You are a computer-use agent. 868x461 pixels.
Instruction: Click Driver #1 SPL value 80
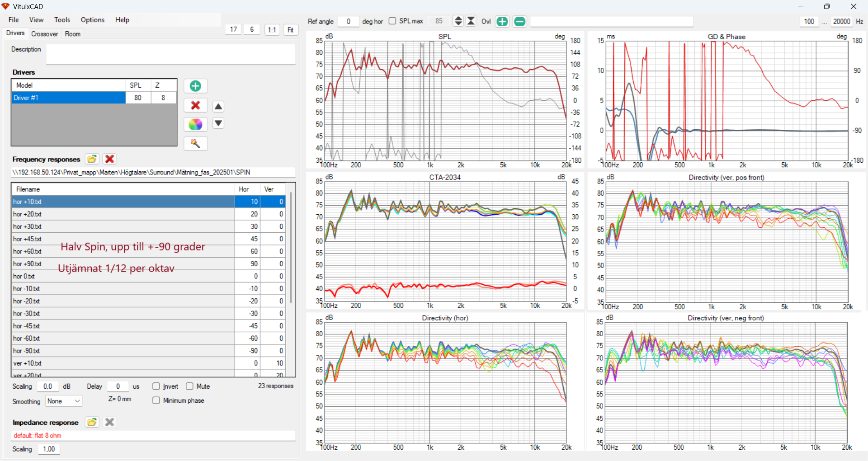click(x=138, y=98)
